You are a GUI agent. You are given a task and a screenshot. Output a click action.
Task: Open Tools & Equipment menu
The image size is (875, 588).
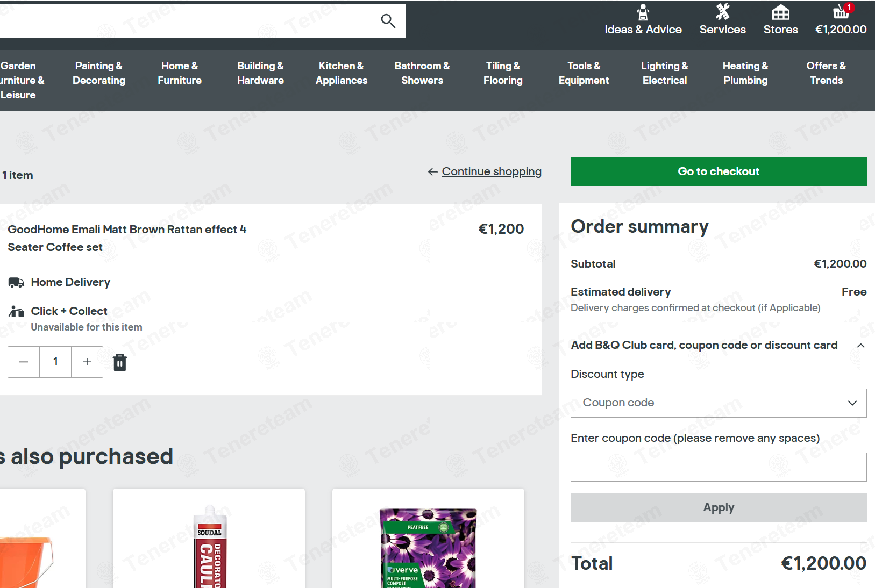(584, 73)
